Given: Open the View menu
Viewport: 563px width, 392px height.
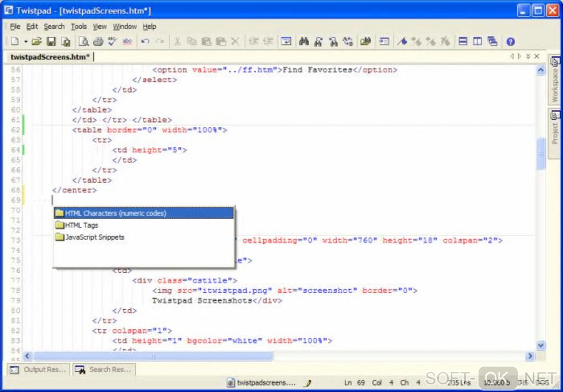Looking at the screenshot, I should [x=100, y=27].
